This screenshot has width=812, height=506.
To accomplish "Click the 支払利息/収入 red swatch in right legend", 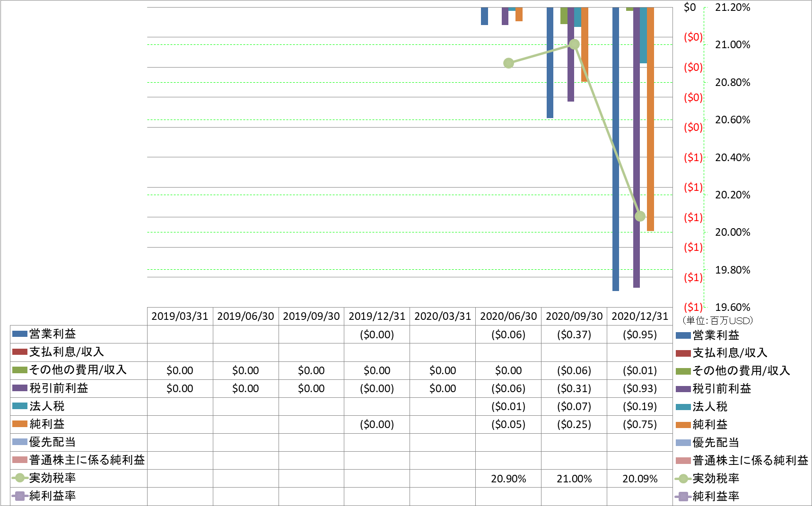I will [x=683, y=353].
